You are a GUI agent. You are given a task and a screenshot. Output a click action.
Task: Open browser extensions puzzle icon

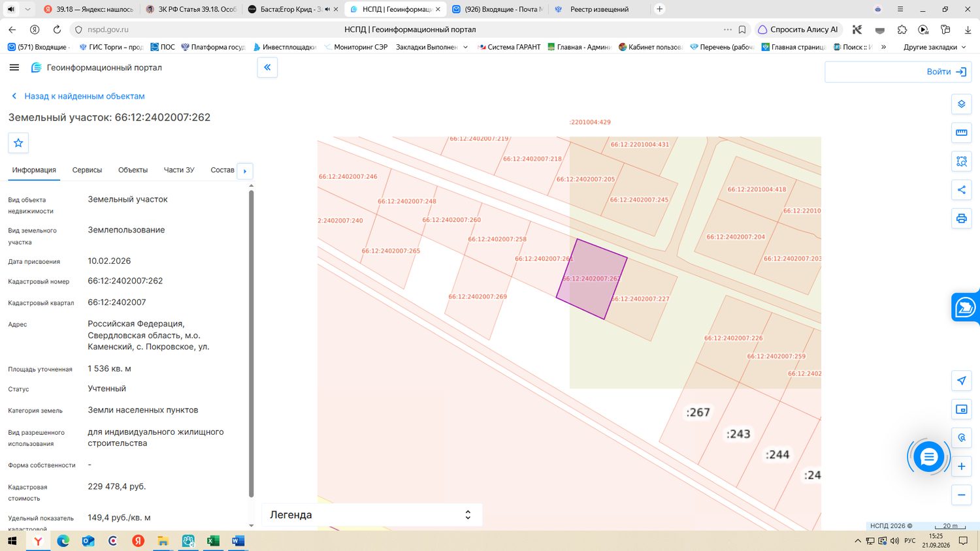(902, 29)
